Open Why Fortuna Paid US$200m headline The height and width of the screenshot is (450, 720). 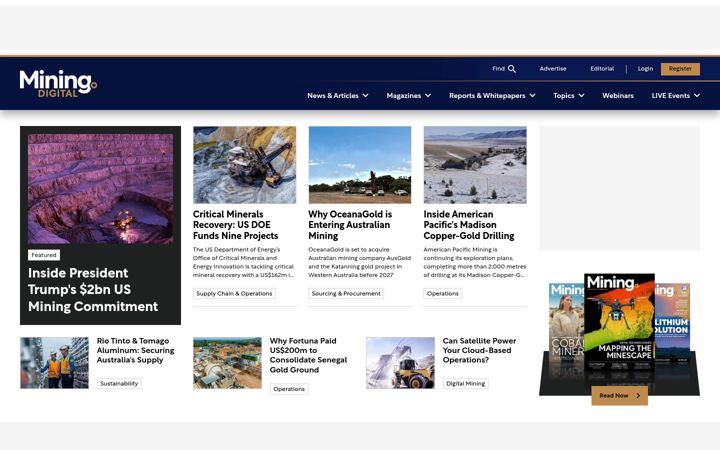pos(308,355)
